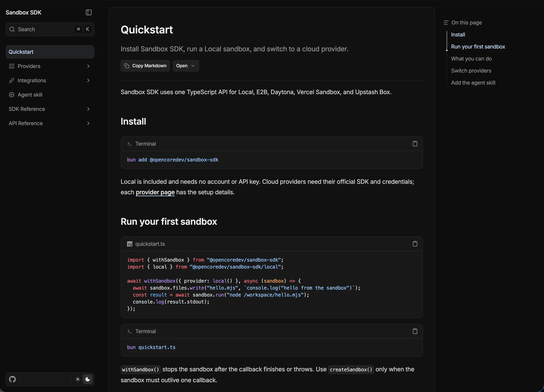Expand the Providers section chevron

click(88, 66)
